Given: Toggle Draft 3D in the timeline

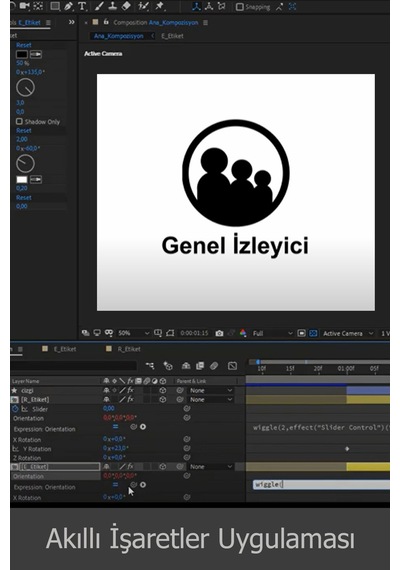Looking at the screenshot, I should pos(168,366).
